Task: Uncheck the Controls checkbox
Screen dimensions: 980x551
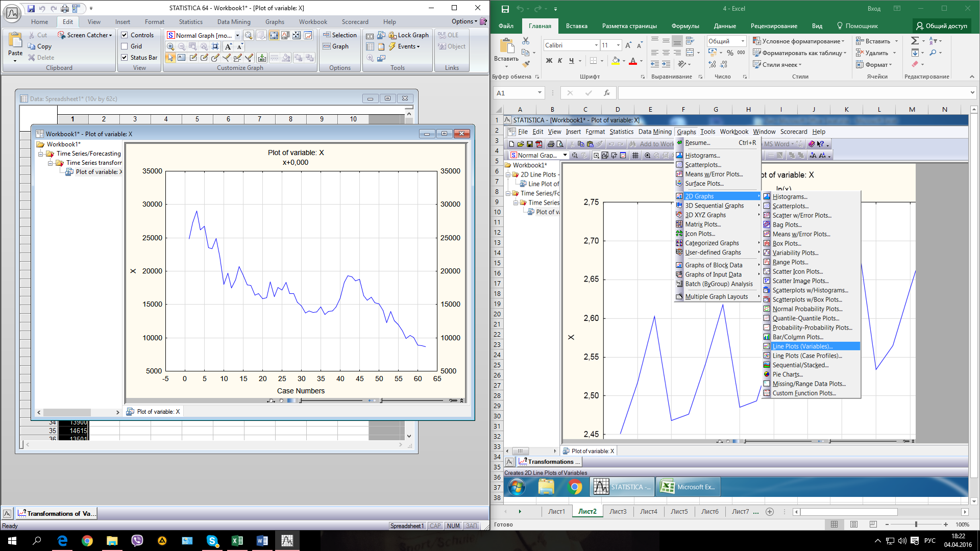Action: pyautogui.click(x=125, y=35)
